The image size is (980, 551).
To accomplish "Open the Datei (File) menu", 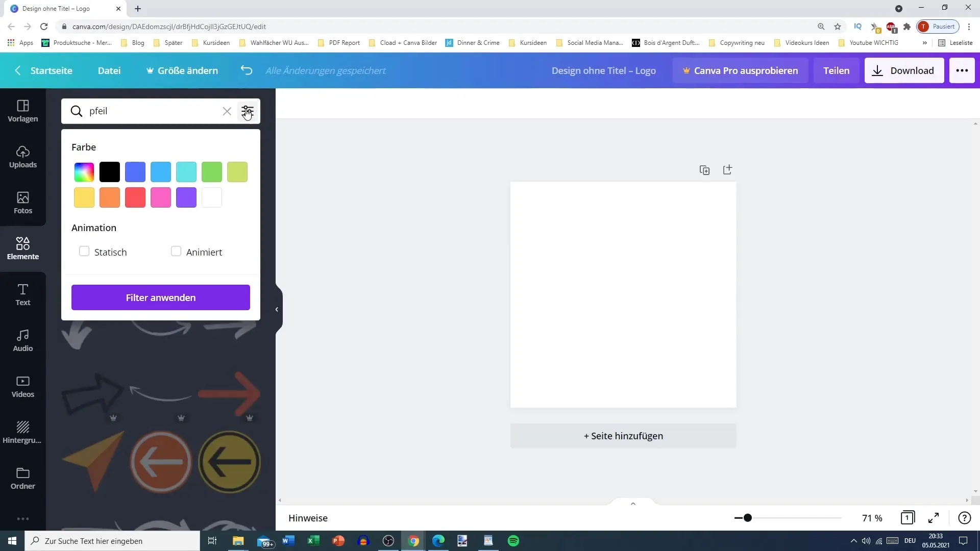I will tap(109, 70).
